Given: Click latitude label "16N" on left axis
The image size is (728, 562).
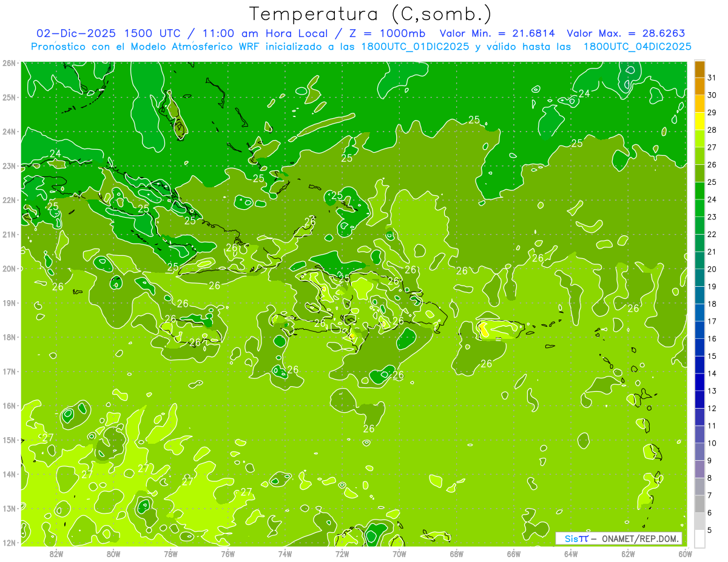Looking at the screenshot, I should 8,406.
